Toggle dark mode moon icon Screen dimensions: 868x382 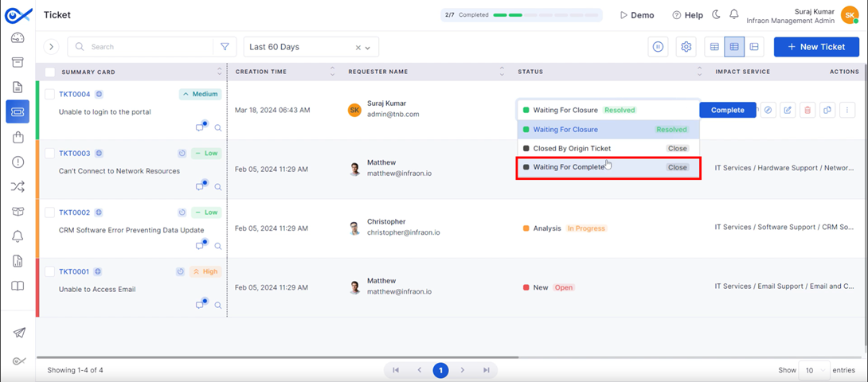[x=715, y=15]
